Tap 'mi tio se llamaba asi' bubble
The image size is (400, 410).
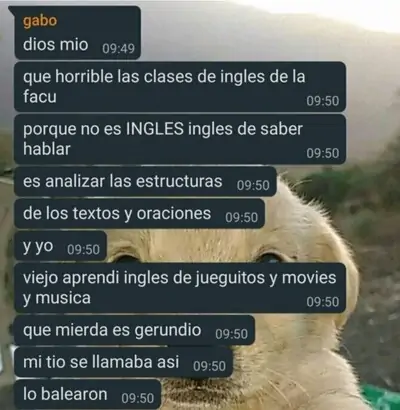click(x=123, y=362)
